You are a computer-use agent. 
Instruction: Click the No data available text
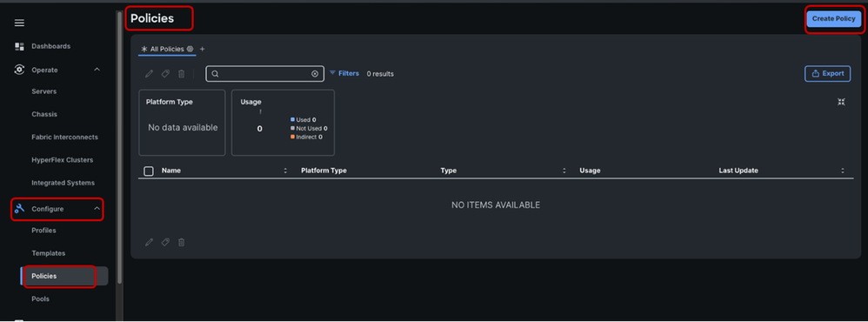tap(183, 127)
